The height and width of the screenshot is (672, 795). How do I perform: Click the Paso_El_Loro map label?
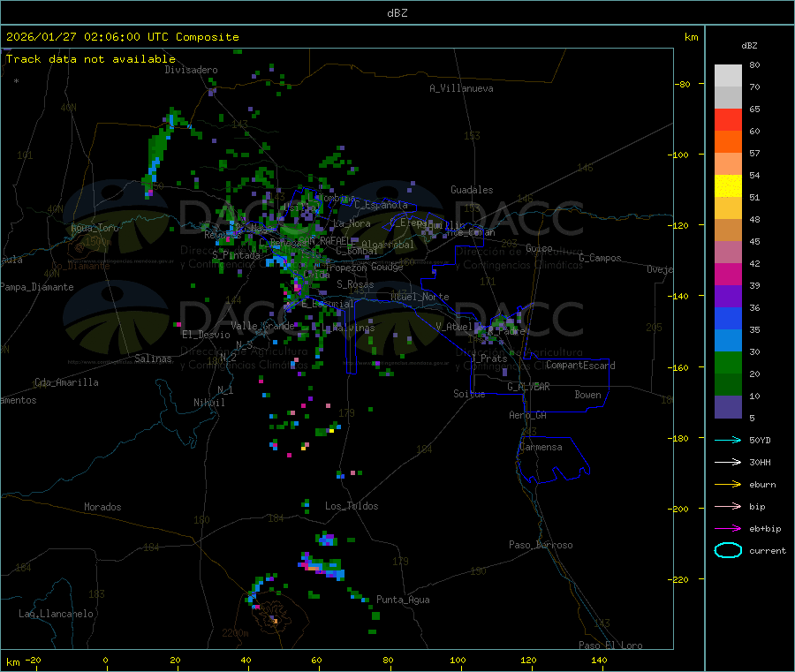point(610,646)
